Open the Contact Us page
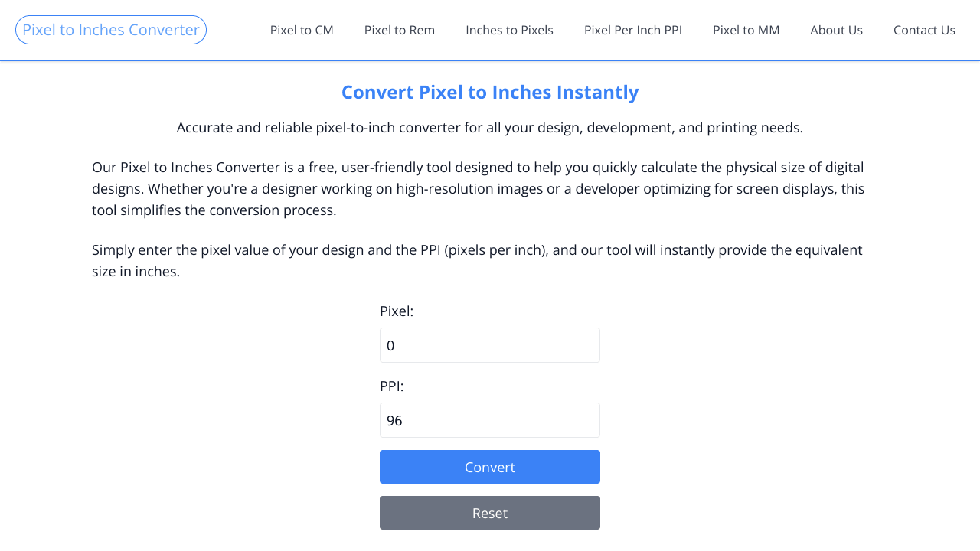 pos(924,30)
